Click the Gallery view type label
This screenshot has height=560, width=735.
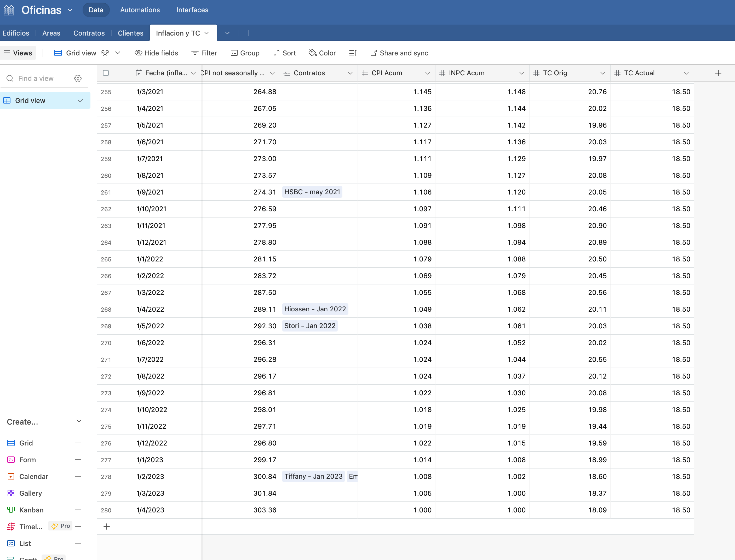31,493
